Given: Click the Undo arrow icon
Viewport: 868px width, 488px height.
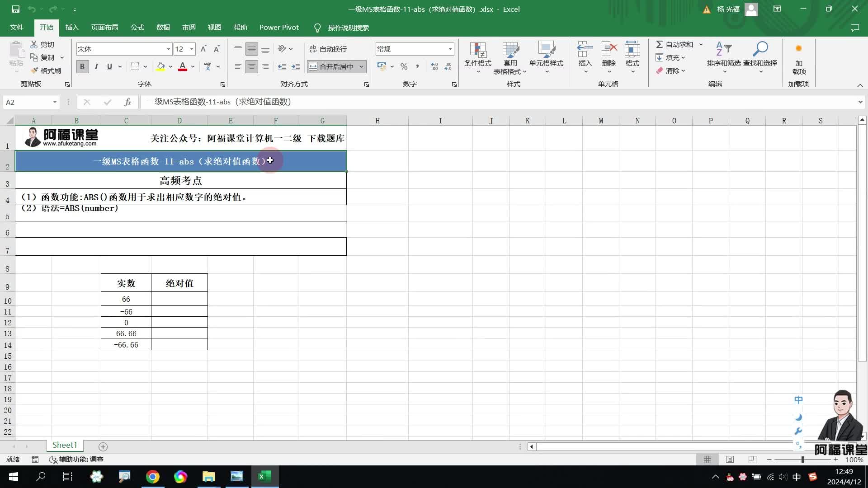Looking at the screenshot, I should point(32,9).
